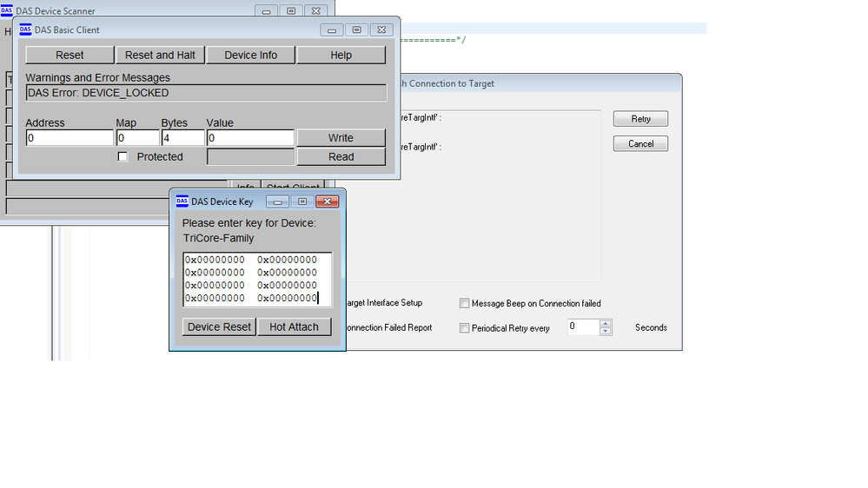Focus the Address input field
This screenshot has height=488, width=868.
[x=70, y=138]
